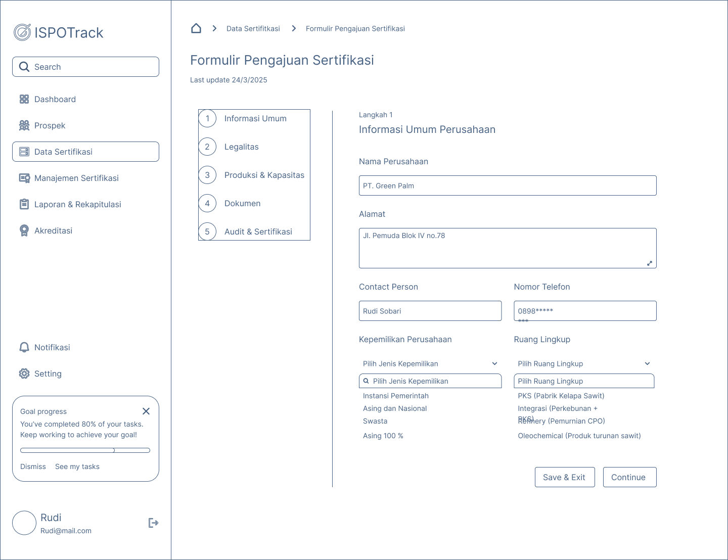The height and width of the screenshot is (560, 728).
Task: Click Data Sertifitkasi breadcrumb link
Action: point(253,28)
